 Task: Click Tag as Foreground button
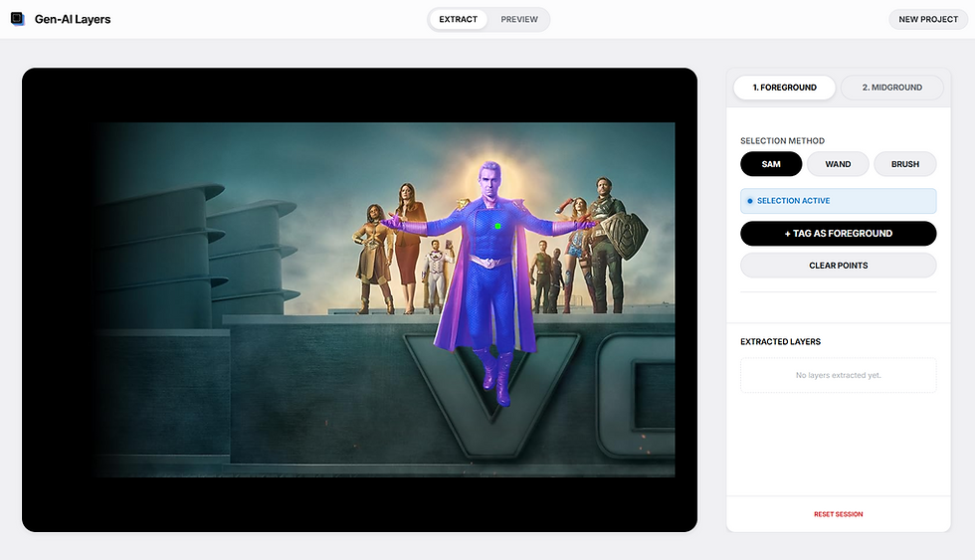point(838,234)
